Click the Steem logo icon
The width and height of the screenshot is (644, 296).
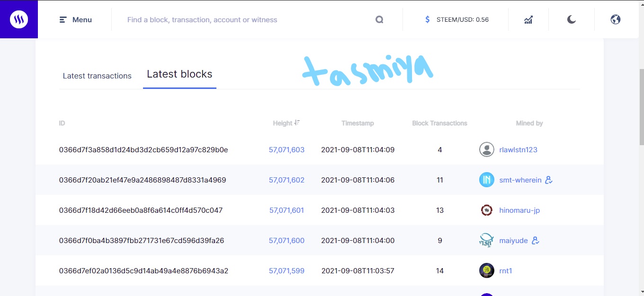click(x=19, y=19)
